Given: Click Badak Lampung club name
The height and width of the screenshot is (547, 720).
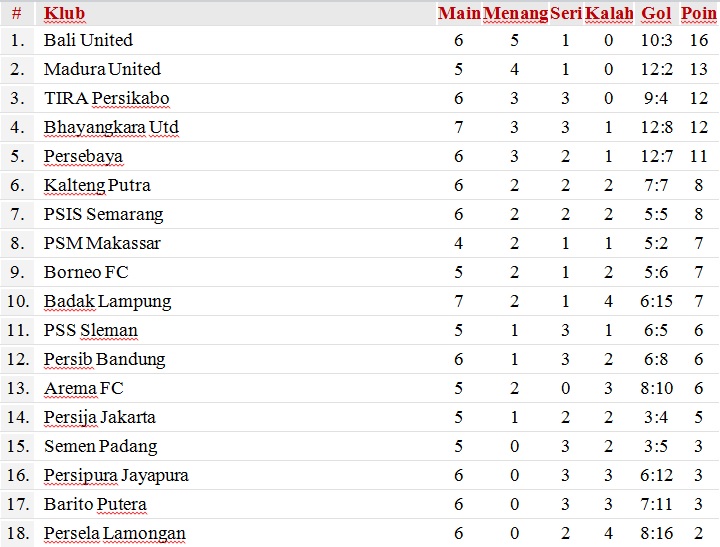Looking at the screenshot, I should point(107,301).
